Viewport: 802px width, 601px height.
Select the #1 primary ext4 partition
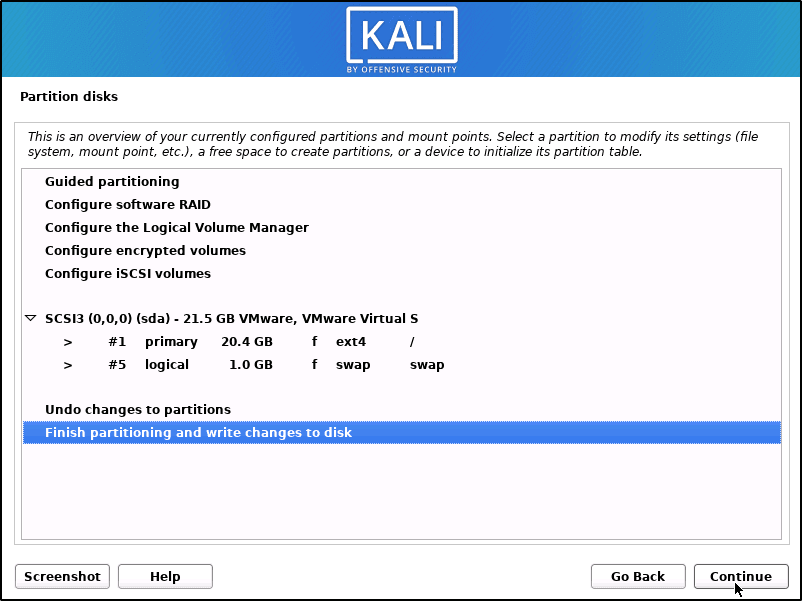pyautogui.click(x=402, y=342)
